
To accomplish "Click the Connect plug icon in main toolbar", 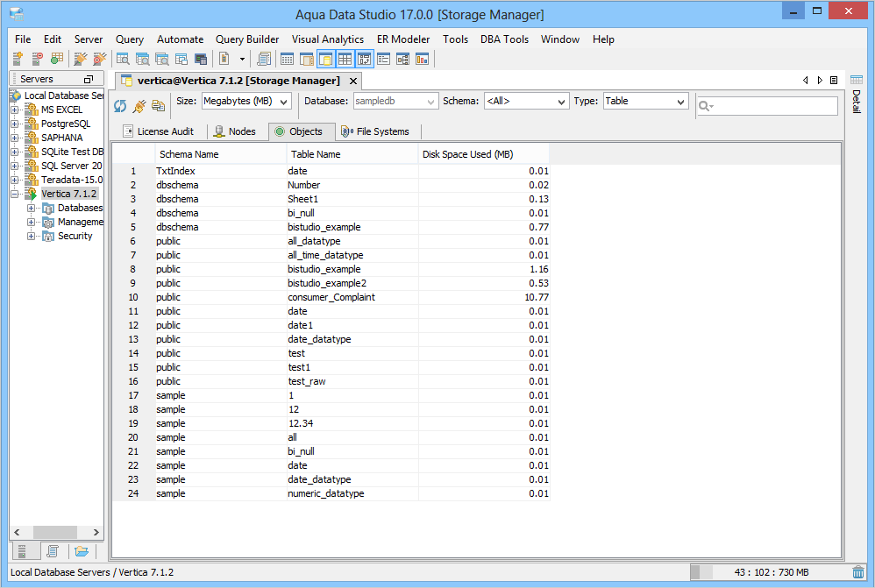I will point(81,59).
